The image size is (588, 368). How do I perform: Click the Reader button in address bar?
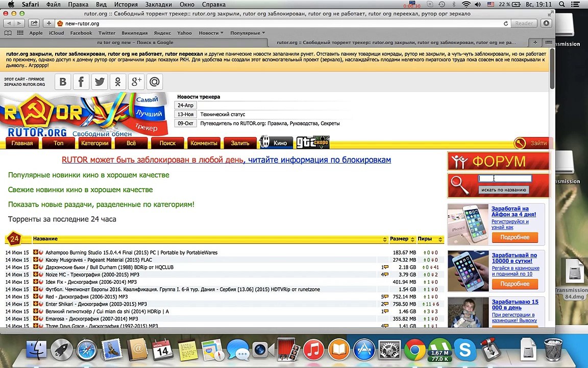point(524,24)
